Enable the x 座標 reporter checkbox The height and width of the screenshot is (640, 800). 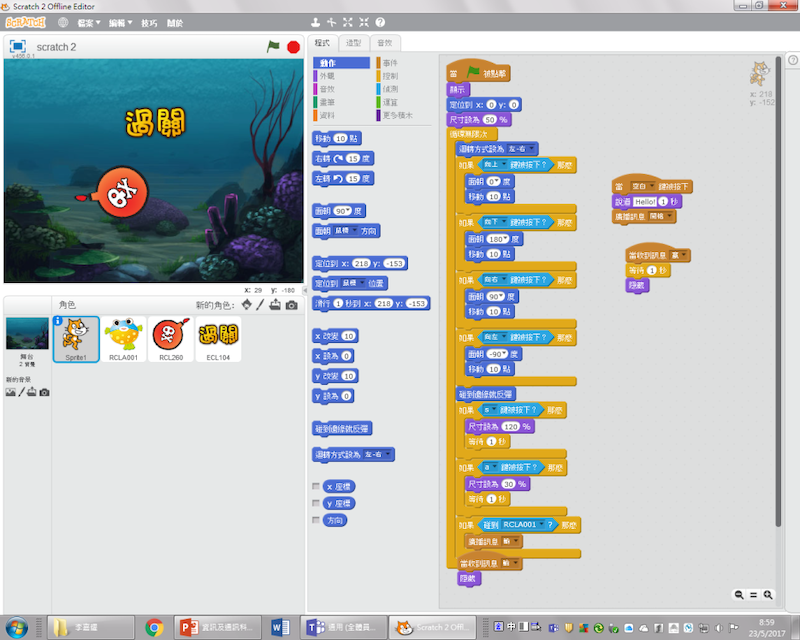[x=317, y=486]
